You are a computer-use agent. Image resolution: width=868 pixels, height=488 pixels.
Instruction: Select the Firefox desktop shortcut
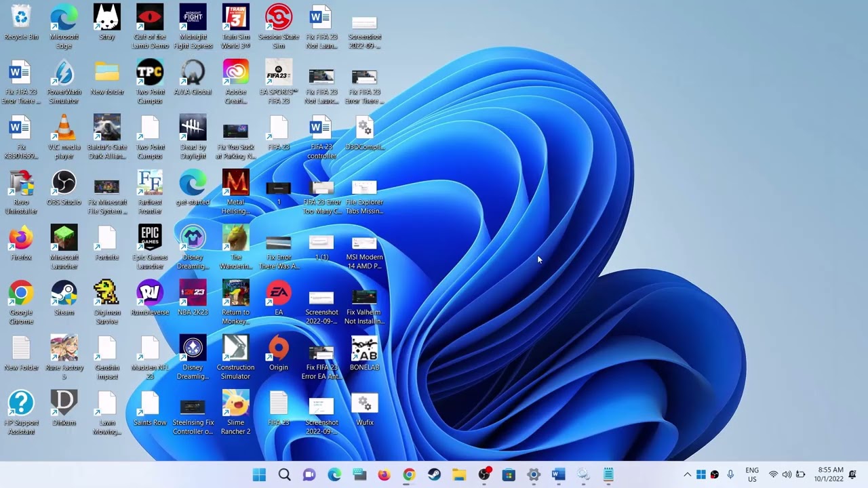click(21, 243)
